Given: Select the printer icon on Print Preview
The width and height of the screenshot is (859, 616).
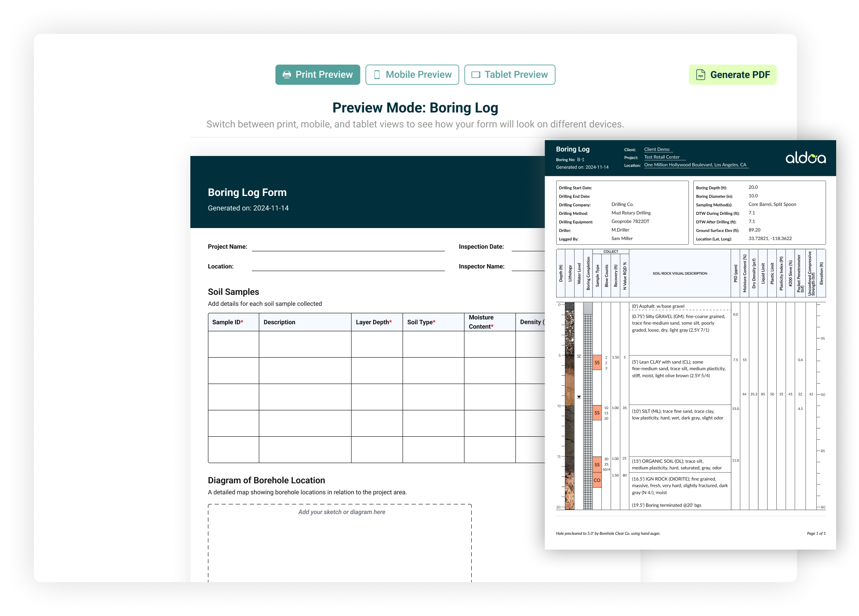Looking at the screenshot, I should tap(286, 74).
